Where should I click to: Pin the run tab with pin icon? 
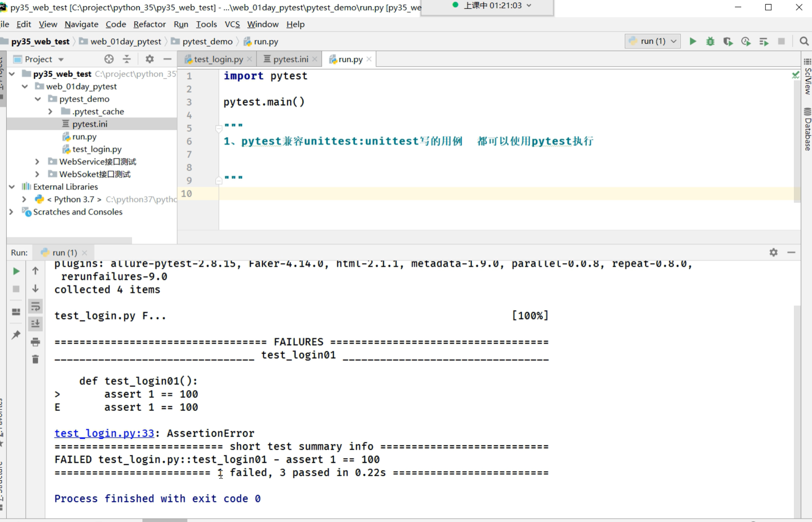tap(16, 335)
